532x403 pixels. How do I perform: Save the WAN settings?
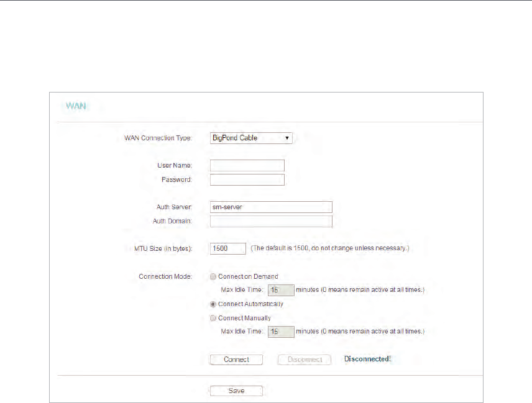coord(237,391)
